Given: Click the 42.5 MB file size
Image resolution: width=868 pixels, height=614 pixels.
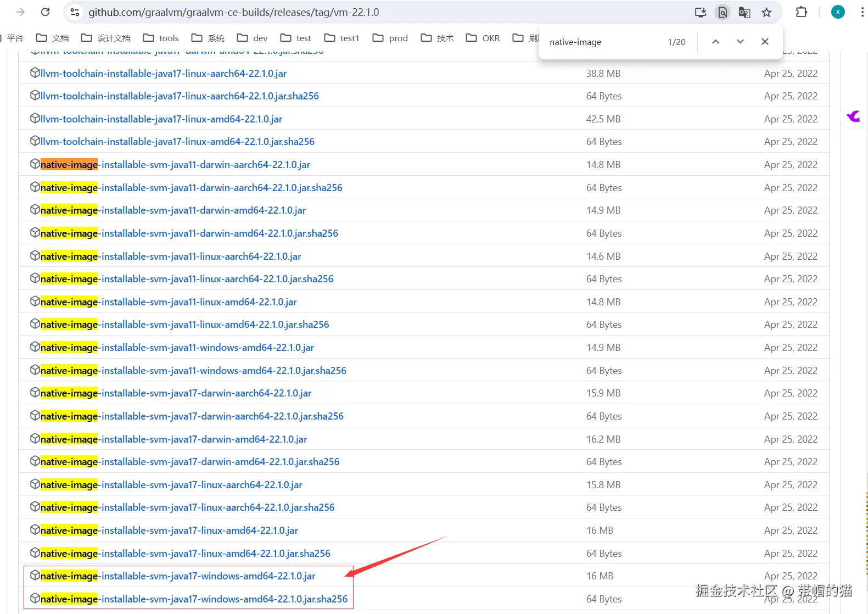Looking at the screenshot, I should coord(603,119).
